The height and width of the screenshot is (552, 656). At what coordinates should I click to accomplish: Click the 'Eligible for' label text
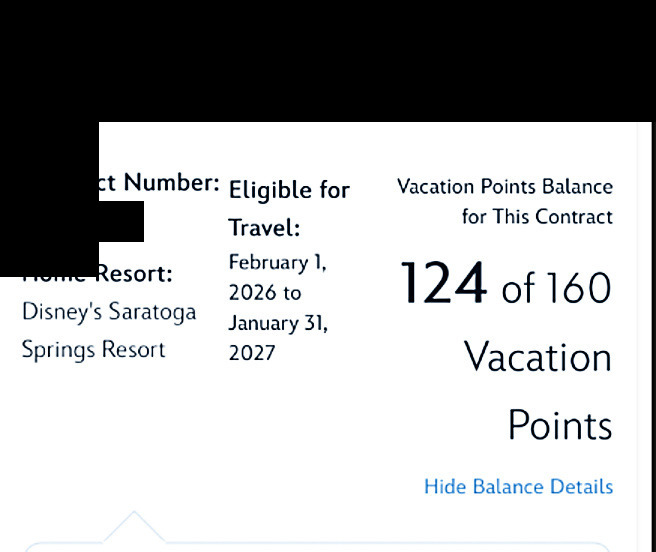click(289, 190)
